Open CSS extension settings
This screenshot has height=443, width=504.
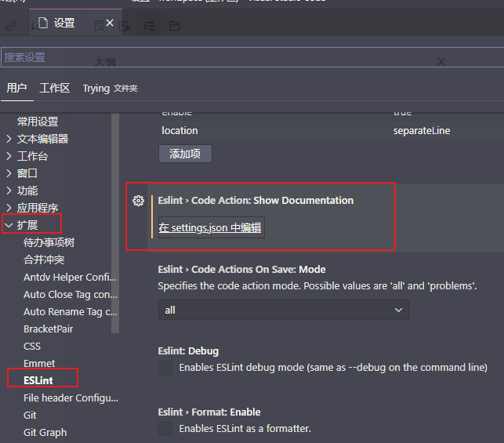tap(32, 347)
